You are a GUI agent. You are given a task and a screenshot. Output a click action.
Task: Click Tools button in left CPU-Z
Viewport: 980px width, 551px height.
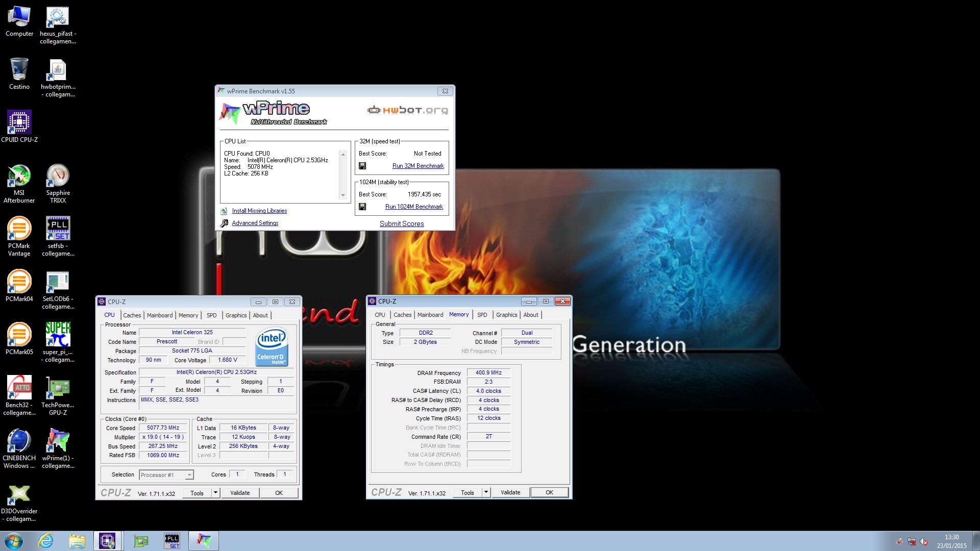pyautogui.click(x=197, y=493)
